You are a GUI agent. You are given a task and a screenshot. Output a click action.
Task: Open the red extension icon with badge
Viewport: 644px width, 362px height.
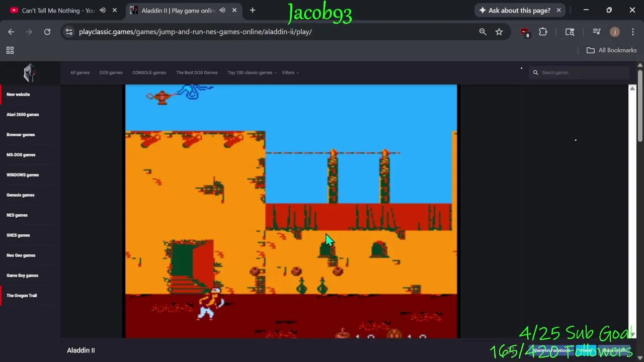tap(525, 32)
